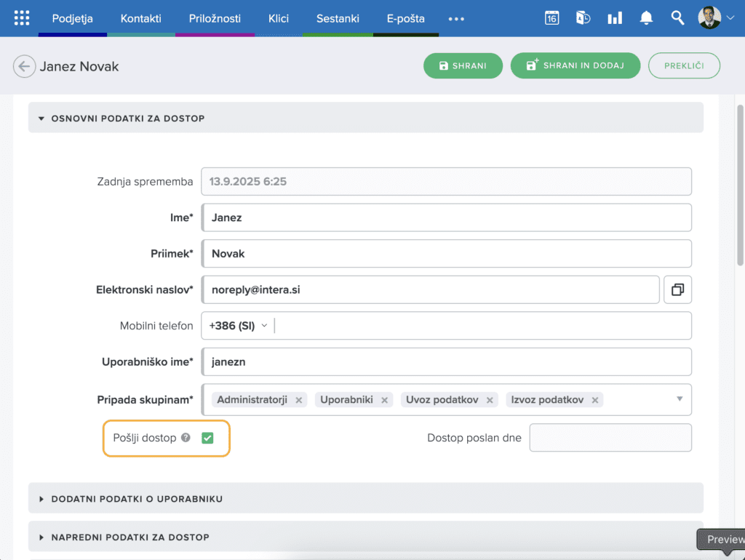Viewport: 745px width, 560px height.
Task: Copy the email address with the copy icon
Action: [677, 289]
